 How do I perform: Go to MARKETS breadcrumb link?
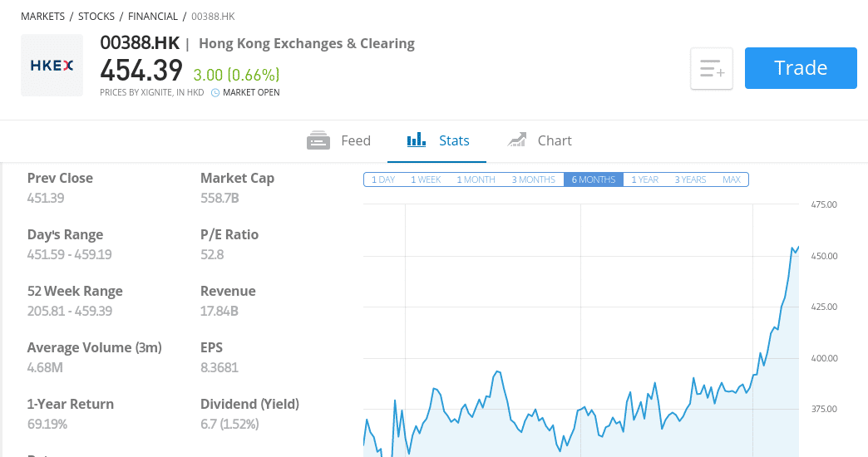pyautogui.click(x=42, y=17)
